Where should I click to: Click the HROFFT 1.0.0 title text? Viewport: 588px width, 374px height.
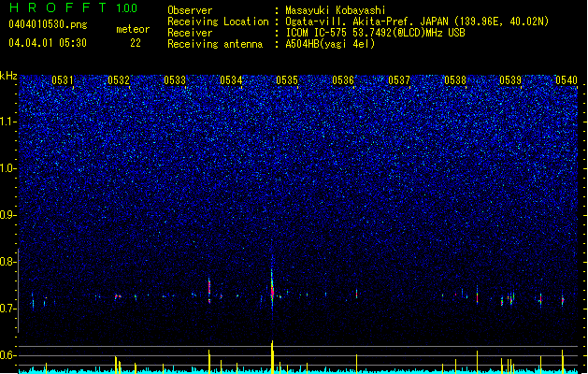[74, 7]
